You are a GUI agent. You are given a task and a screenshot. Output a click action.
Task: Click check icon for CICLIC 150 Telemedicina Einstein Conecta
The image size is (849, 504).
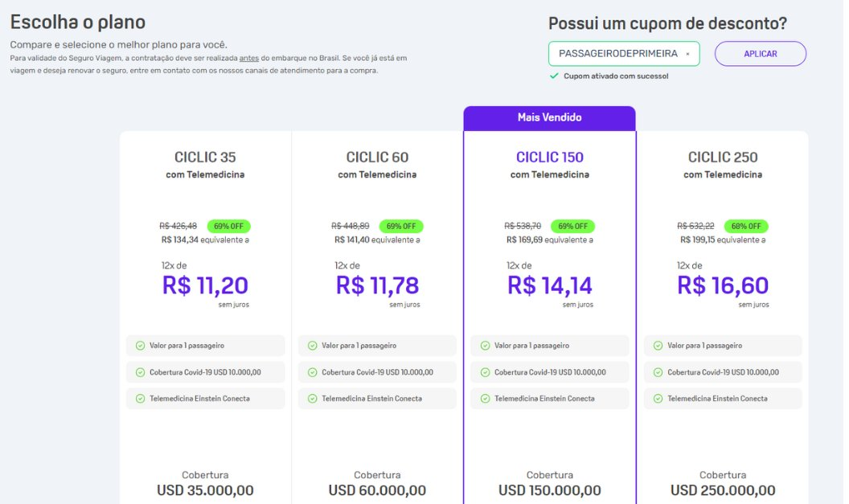[485, 399]
